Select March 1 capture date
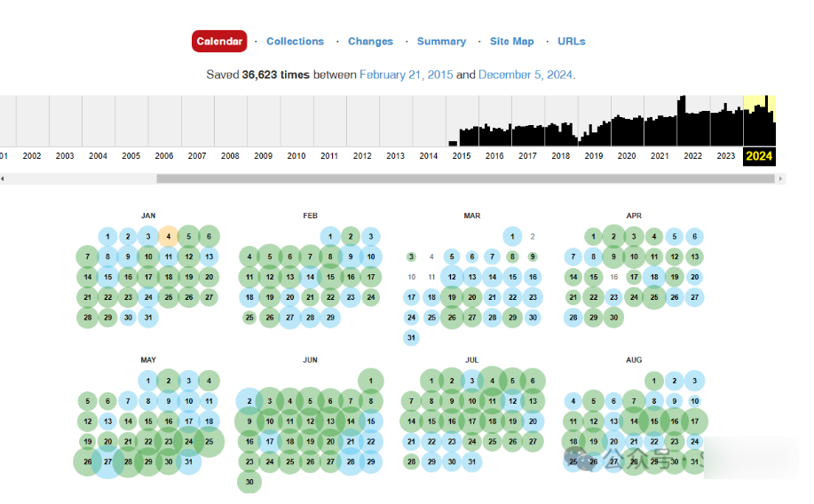The image size is (814, 504). [x=512, y=237]
